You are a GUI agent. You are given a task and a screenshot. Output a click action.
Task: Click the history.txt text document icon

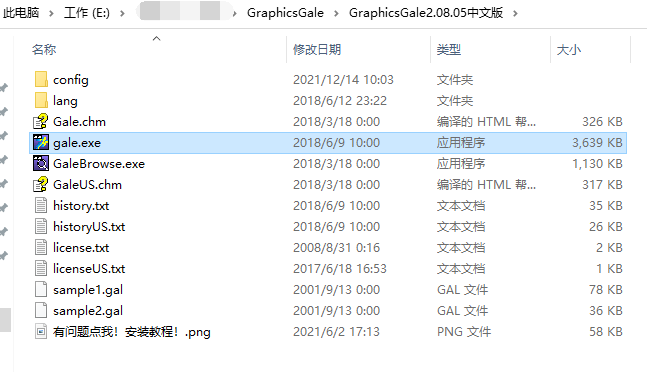click(41, 206)
